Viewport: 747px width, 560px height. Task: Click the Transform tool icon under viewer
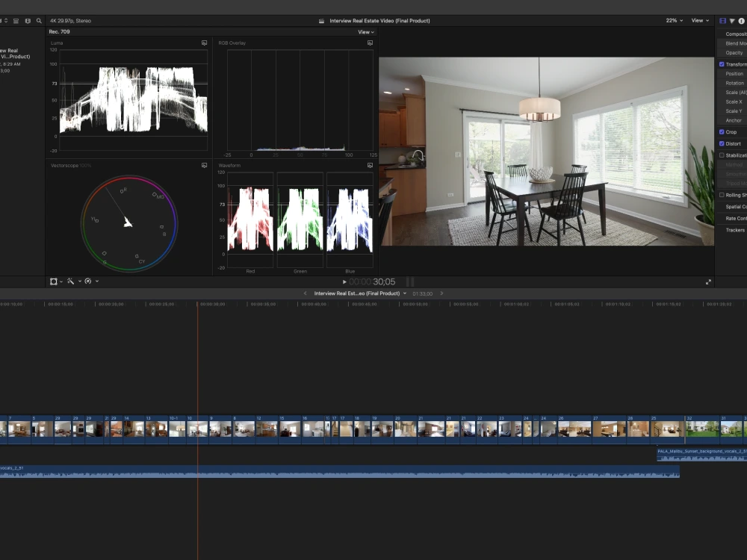tap(54, 281)
